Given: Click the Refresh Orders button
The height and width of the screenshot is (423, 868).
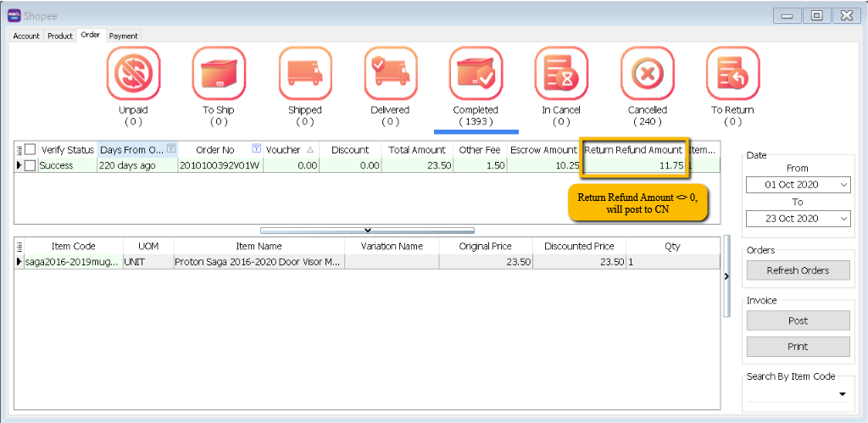Looking at the screenshot, I should [x=798, y=270].
